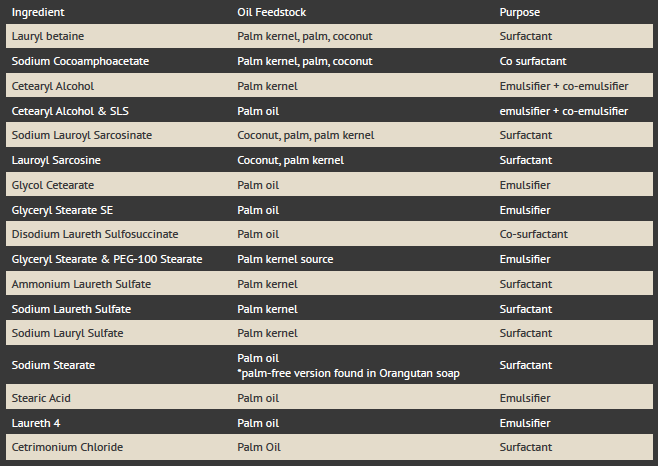Select the Lauryl betaine ingredient cell

click(x=48, y=36)
